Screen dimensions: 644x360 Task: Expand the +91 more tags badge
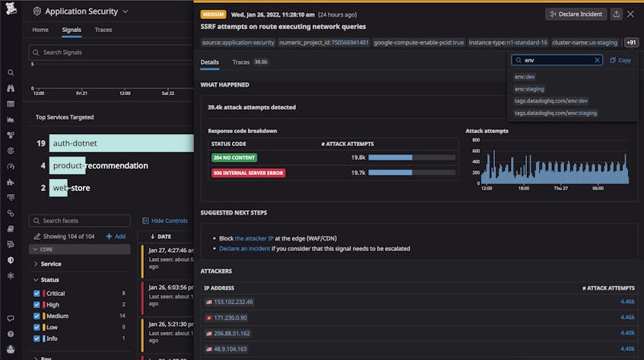(x=631, y=43)
